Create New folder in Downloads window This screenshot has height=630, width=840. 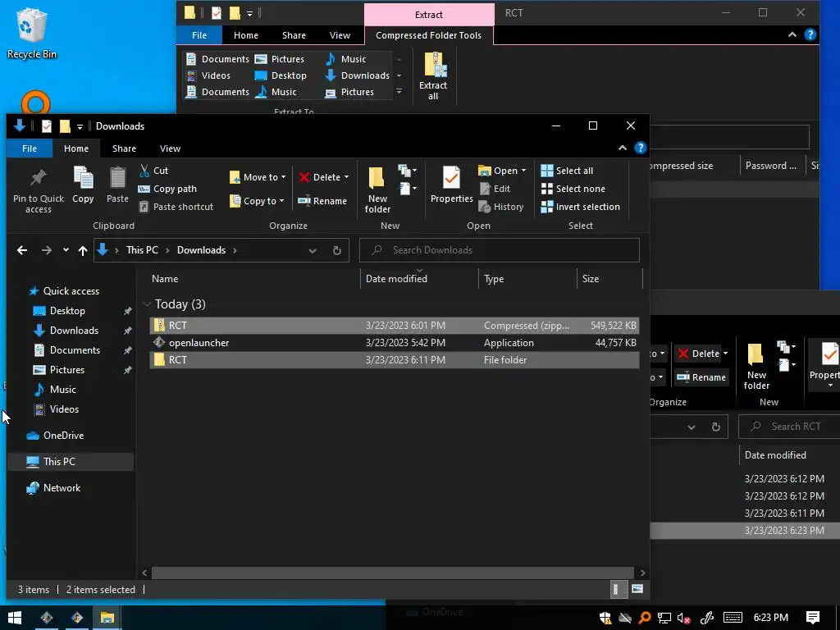tap(377, 189)
